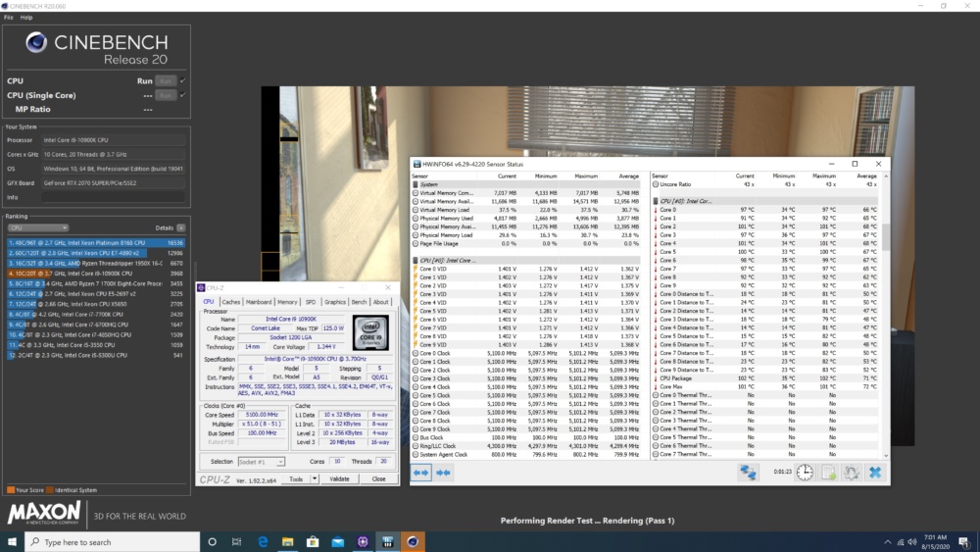Image resolution: width=980 pixels, height=552 pixels.
Task: Select Uncore Ratio sensor row
Action: coord(767,184)
